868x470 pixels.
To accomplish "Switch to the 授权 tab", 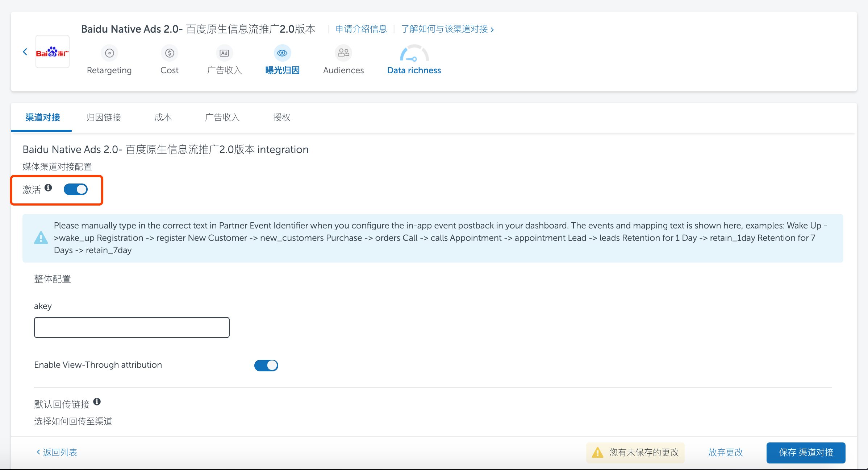I will tap(281, 117).
